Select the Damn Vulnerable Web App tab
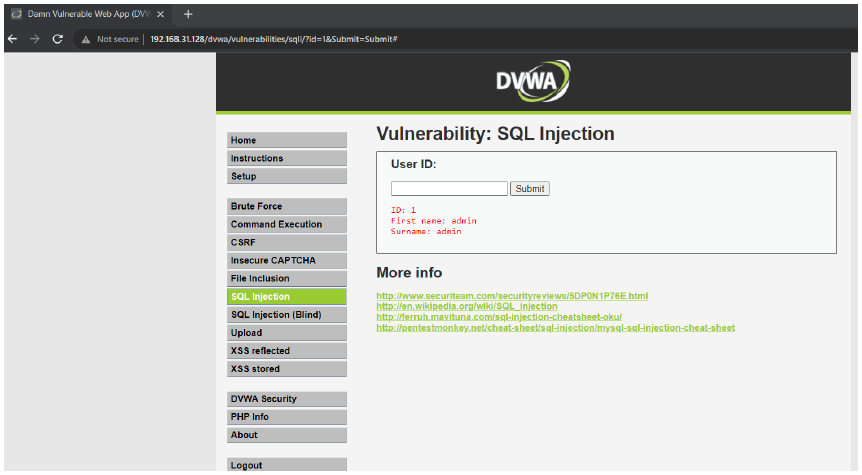The image size is (862, 475). [x=88, y=14]
